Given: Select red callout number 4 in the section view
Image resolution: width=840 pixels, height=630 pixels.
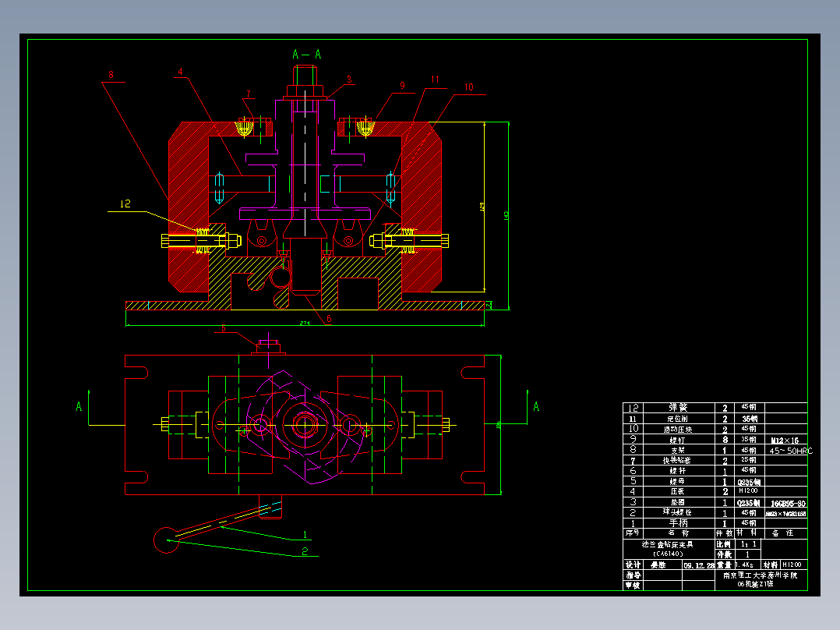Looking at the screenshot, I should pos(180,71).
